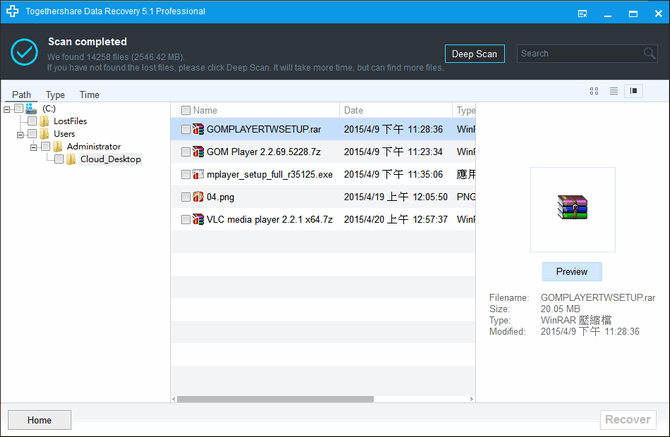Toggle the select-all Name header checkbox
670x437 pixels.
[185, 111]
